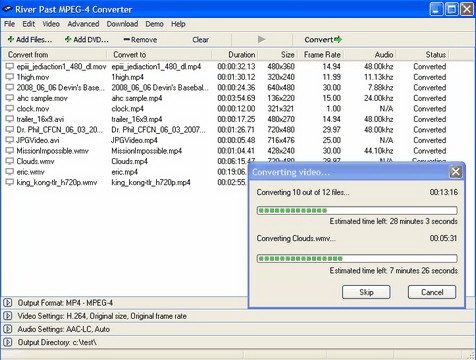Click the icon beside Clouds.wmv

[x=10, y=161]
